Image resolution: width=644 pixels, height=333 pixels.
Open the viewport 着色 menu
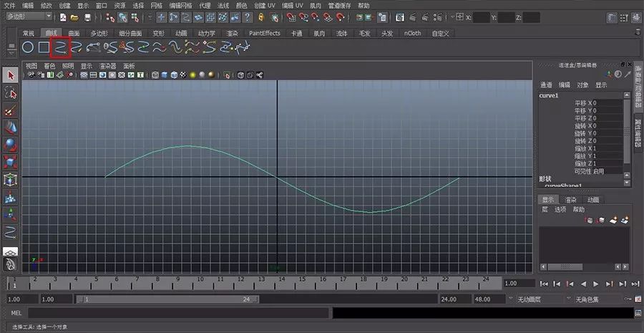click(49, 66)
